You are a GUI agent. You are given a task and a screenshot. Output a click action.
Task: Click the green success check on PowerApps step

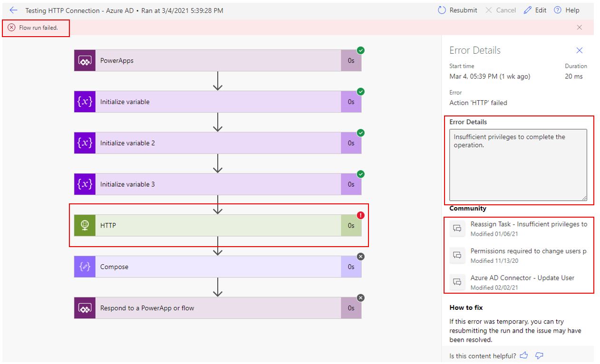[x=360, y=51]
